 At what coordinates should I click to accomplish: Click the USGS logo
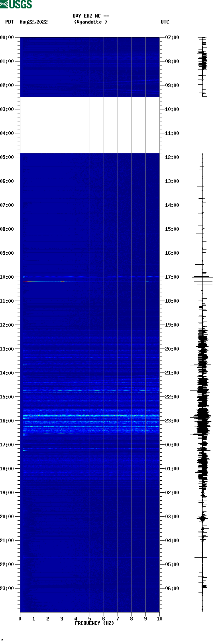16,4
